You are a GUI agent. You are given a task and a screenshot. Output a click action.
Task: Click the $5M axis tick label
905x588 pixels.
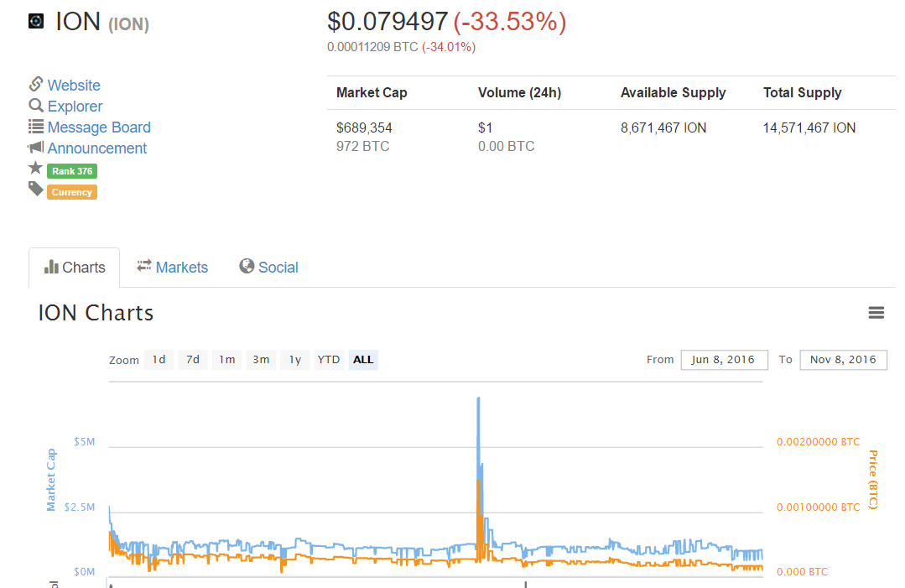84,442
